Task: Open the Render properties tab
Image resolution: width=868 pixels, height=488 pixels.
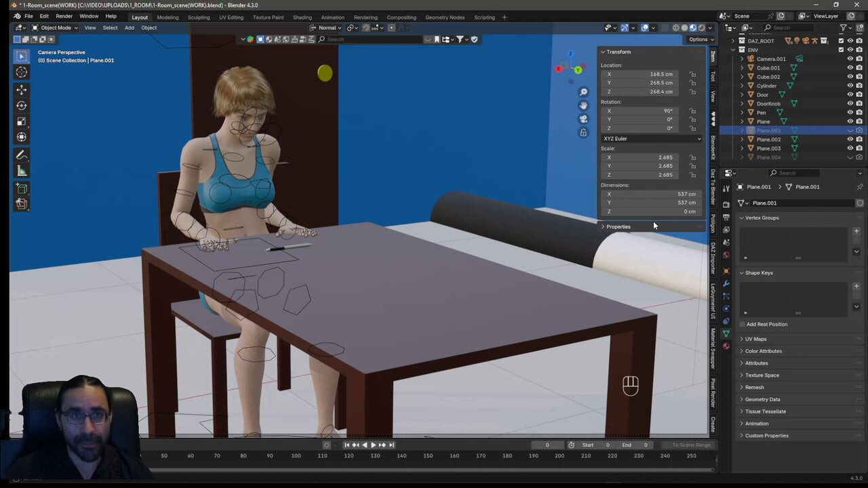Action: (x=726, y=204)
